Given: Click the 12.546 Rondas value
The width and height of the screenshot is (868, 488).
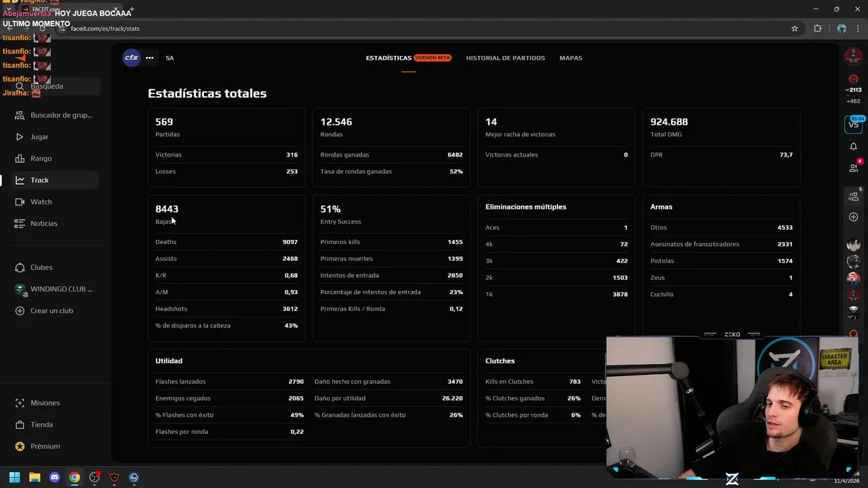Looking at the screenshot, I should pyautogui.click(x=336, y=122).
